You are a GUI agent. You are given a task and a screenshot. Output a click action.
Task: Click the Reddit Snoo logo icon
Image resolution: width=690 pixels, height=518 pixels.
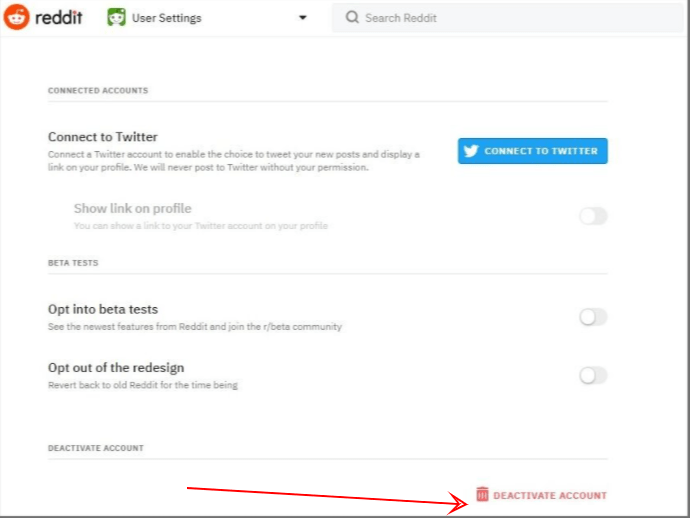tap(17, 17)
